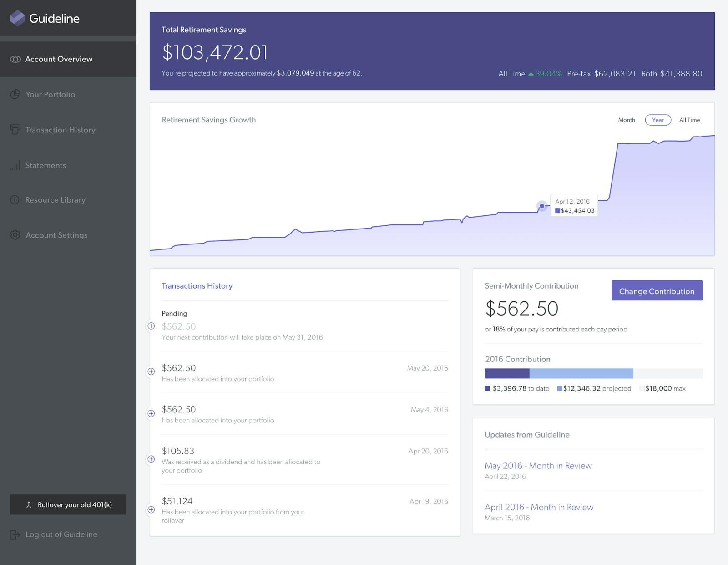Viewport: 728px width, 565px height.
Task: Go to Your Portfolio in the sidebar
Action: pos(50,94)
